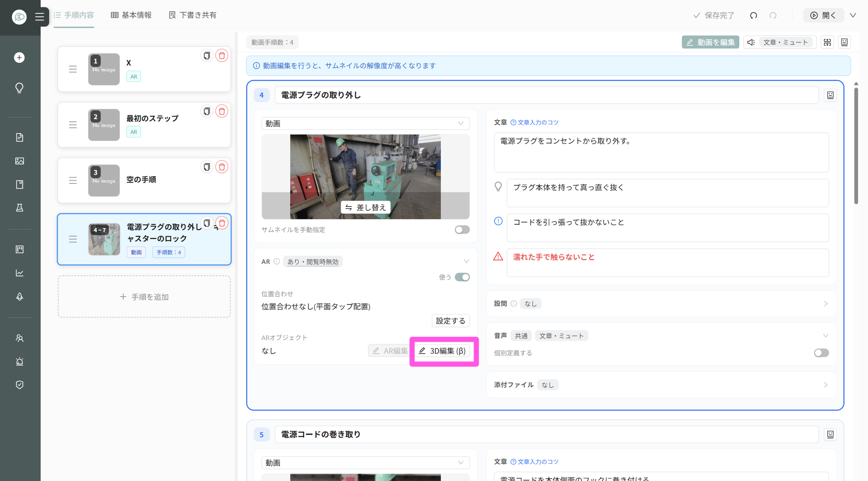Viewport: 868px width, 481px height.
Task: Copy the 最初のステップ step
Action: click(207, 111)
